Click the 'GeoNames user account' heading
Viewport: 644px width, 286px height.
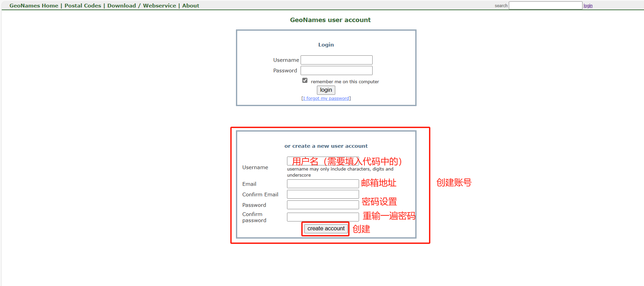[330, 20]
